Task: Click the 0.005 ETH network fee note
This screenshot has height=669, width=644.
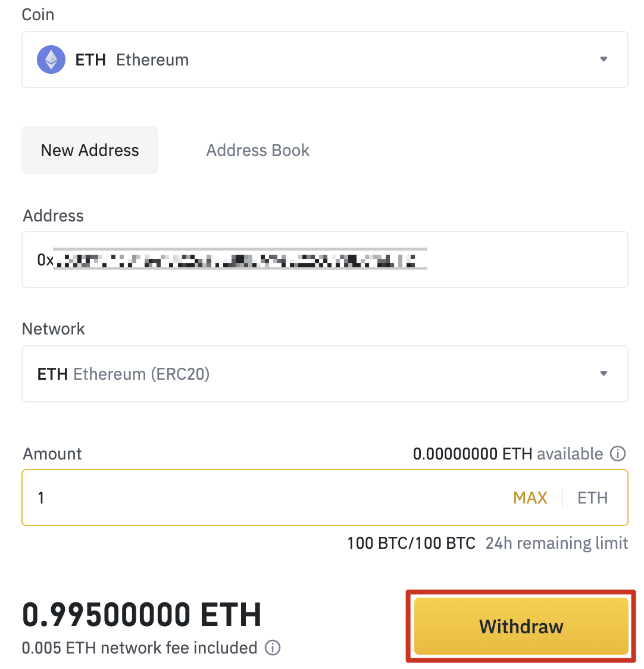Action: click(x=139, y=648)
